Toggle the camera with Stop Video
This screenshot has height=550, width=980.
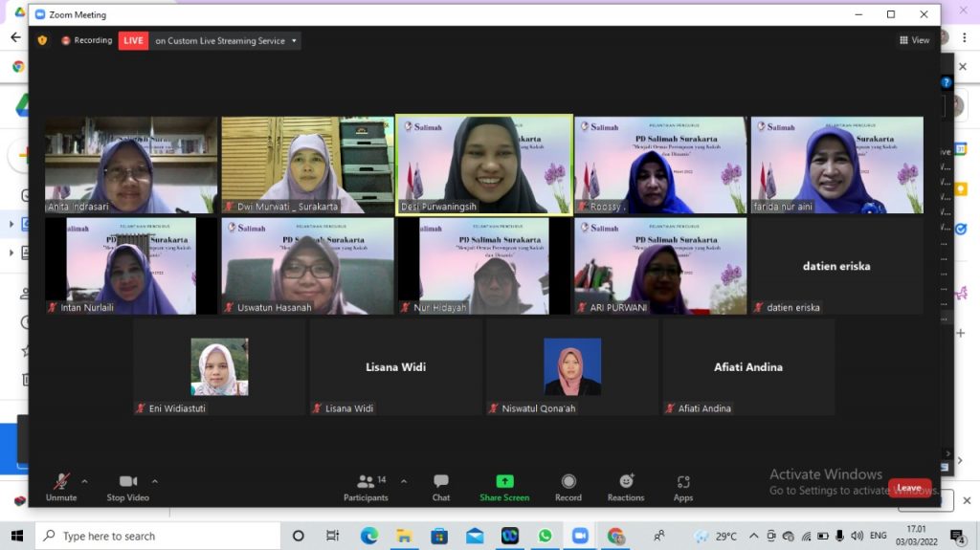click(x=128, y=487)
